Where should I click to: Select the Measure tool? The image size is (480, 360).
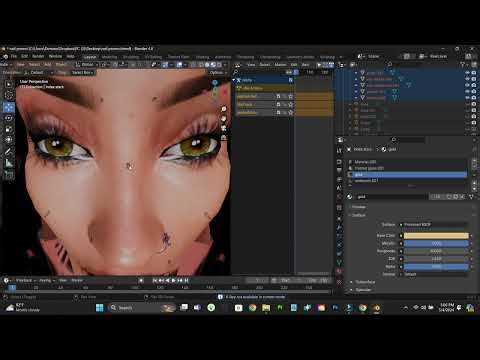coord(9,163)
